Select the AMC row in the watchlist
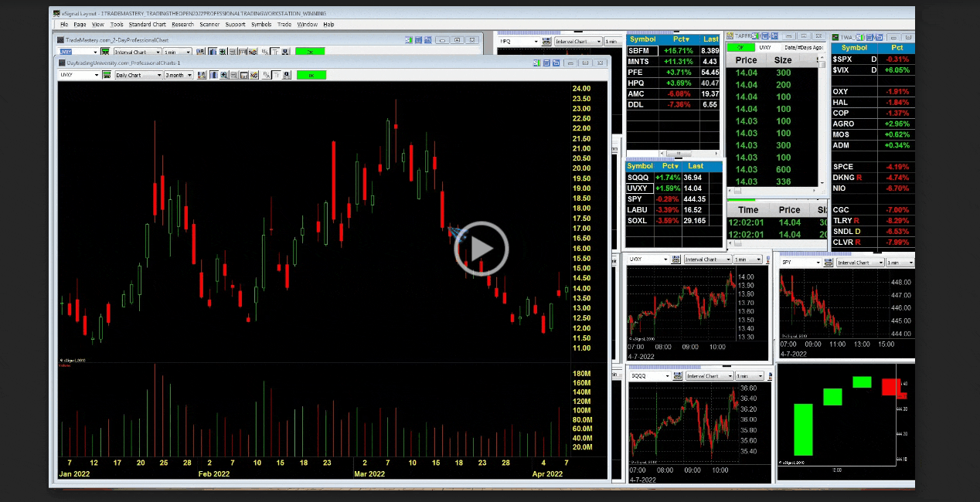980x502 pixels. tap(673, 93)
